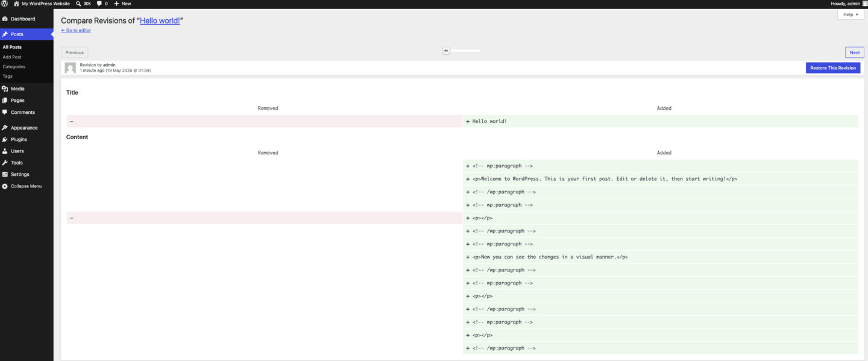868x361 pixels.
Task: Click the Dashboard gauge icon in sidebar
Action: [5, 19]
